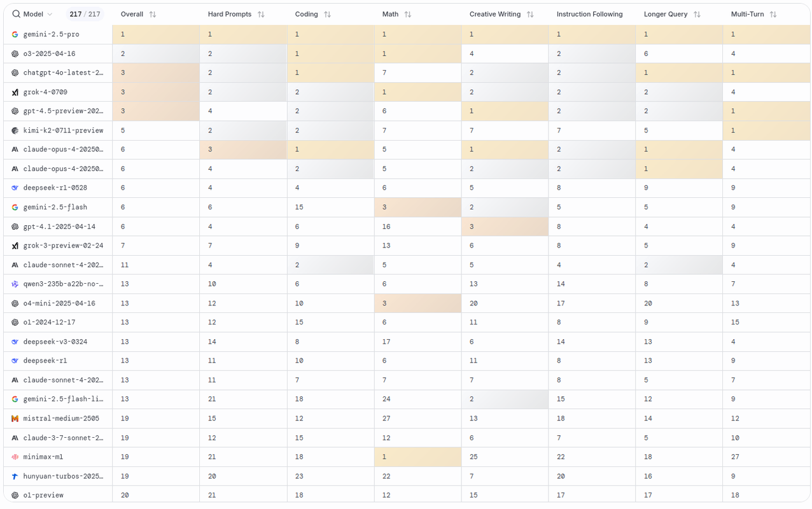Click the OpenAI icon beside gpt-4.5-preview
This screenshot has width=812, height=509.
pyautogui.click(x=15, y=111)
